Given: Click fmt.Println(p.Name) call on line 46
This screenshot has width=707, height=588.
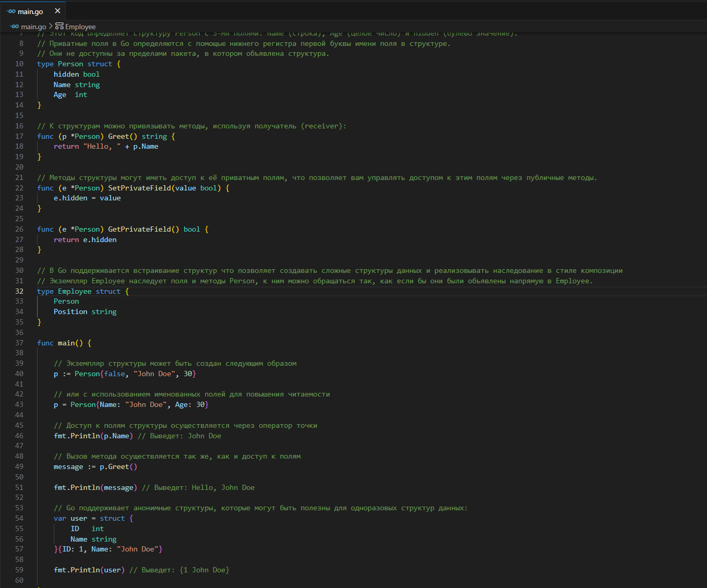Looking at the screenshot, I should click(93, 436).
